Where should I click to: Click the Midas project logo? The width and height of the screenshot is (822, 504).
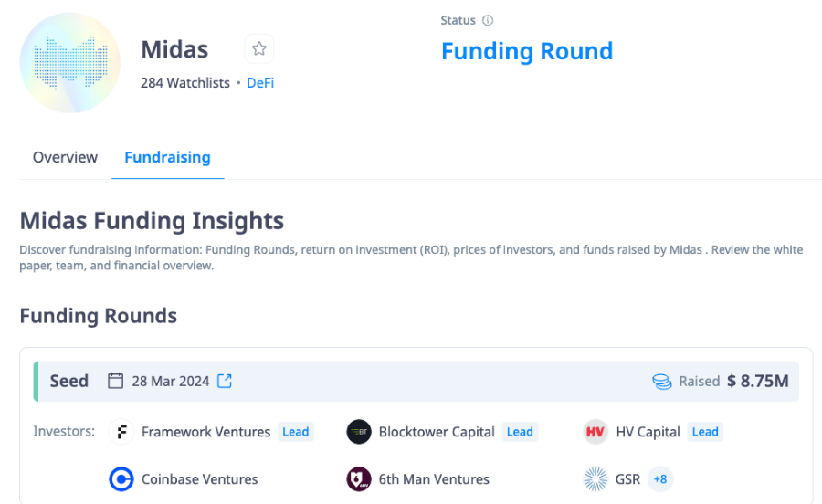[69, 63]
